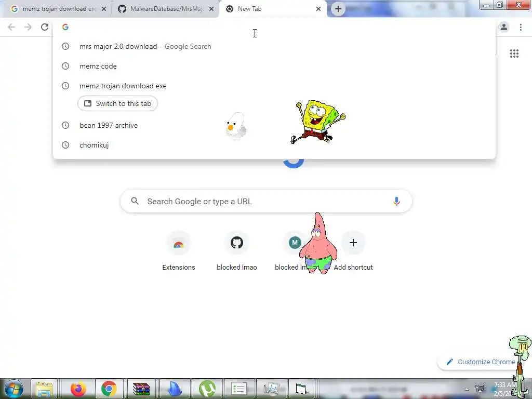
Task: Open the Windows Start menu
Action: coord(14,389)
